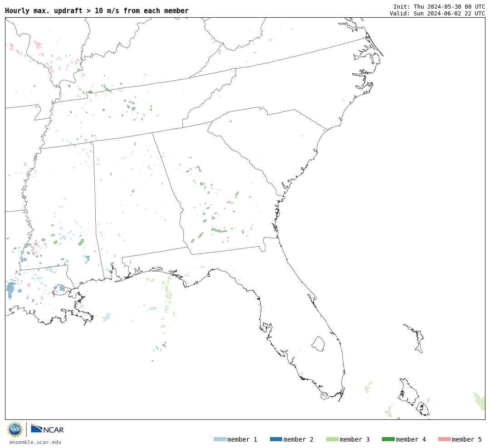Click the NCAR logo
The height and width of the screenshot is (448, 490).
[48, 429]
